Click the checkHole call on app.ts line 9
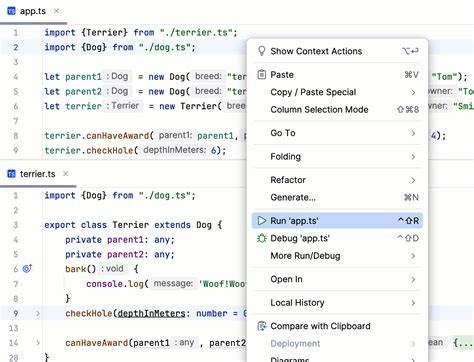474x362 pixels. point(110,150)
